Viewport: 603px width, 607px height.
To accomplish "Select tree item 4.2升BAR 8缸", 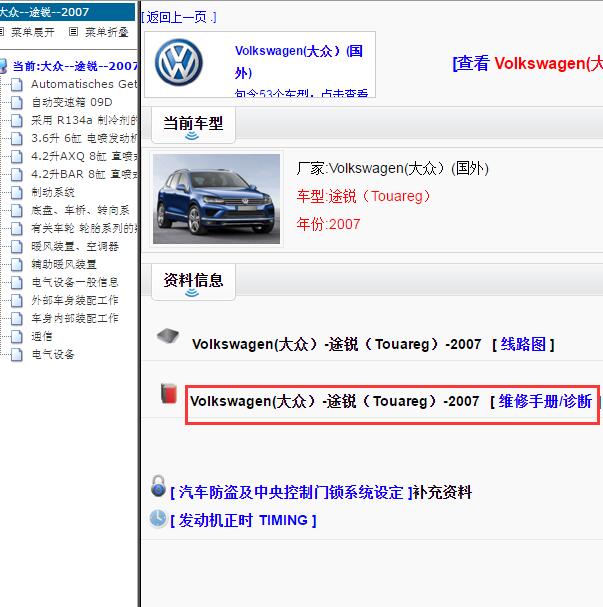I will 84,175.
